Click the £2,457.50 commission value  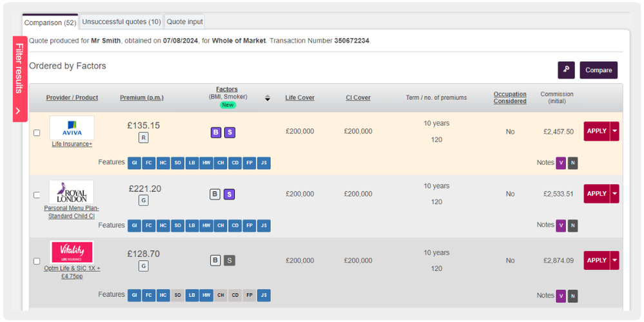click(x=558, y=131)
